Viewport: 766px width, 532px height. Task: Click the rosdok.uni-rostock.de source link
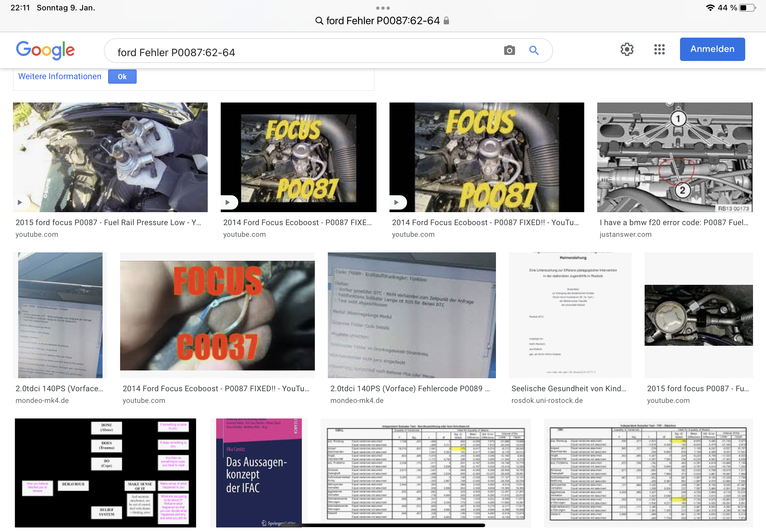pyautogui.click(x=547, y=400)
